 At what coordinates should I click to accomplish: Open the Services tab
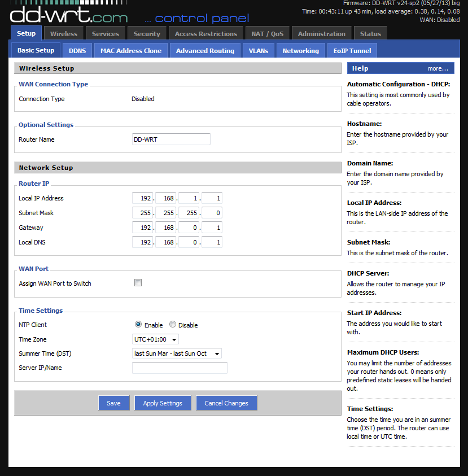pyautogui.click(x=106, y=34)
